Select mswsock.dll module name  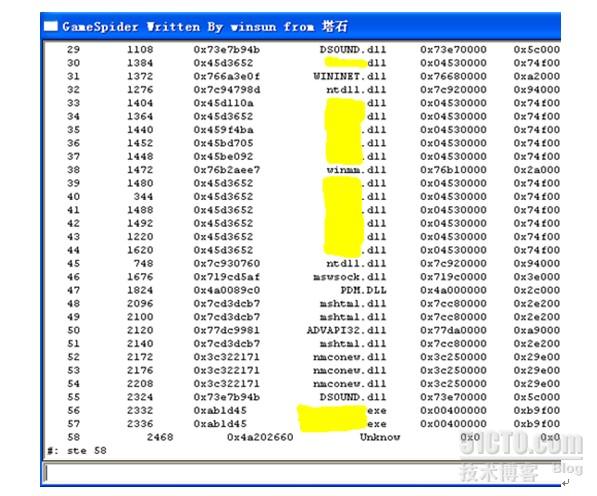(350, 277)
